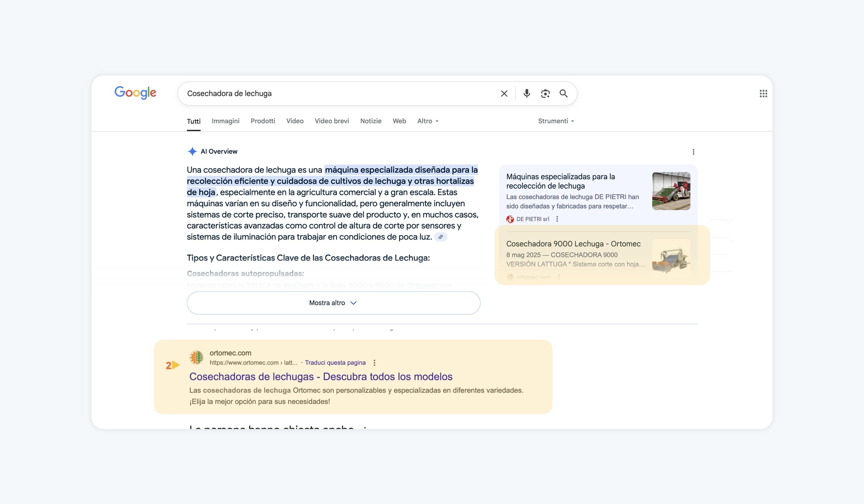
Task: Open the Video brevi tab
Action: pyautogui.click(x=332, y=121)
